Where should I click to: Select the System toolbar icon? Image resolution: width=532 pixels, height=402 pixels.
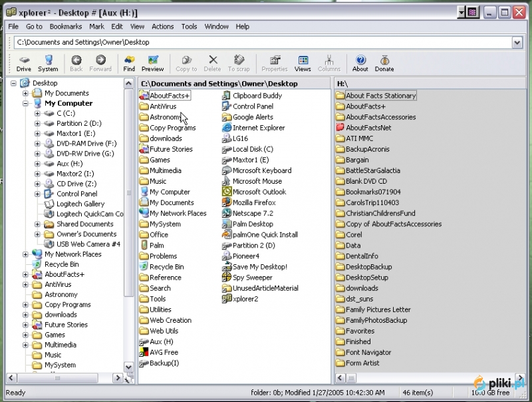[48, 63]
